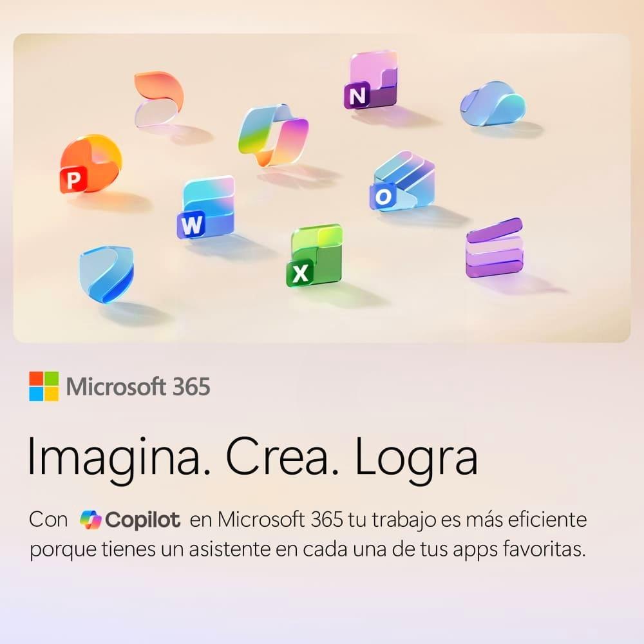Pick the red square of Microsoft logo
Viewport: 644px width, 644px height.
pyautogui.click(x=36, y=379)
